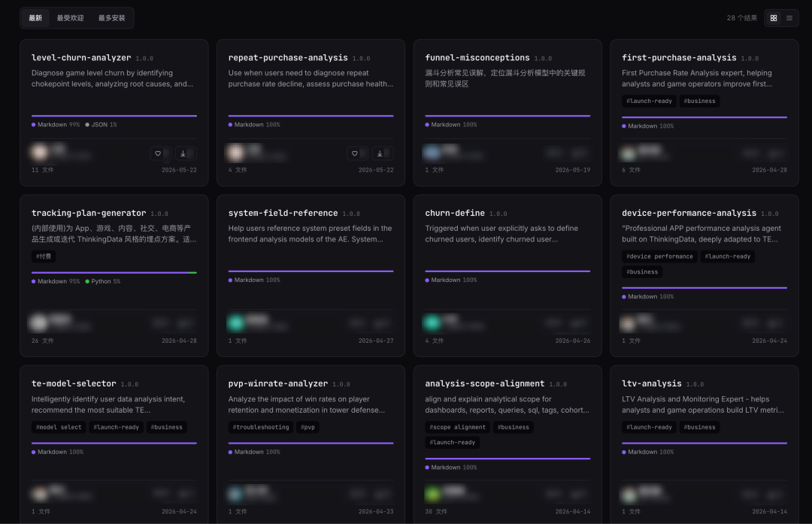Open the ltv-analysis skill title
Screen dimensions: 812x524
(651, 383)
